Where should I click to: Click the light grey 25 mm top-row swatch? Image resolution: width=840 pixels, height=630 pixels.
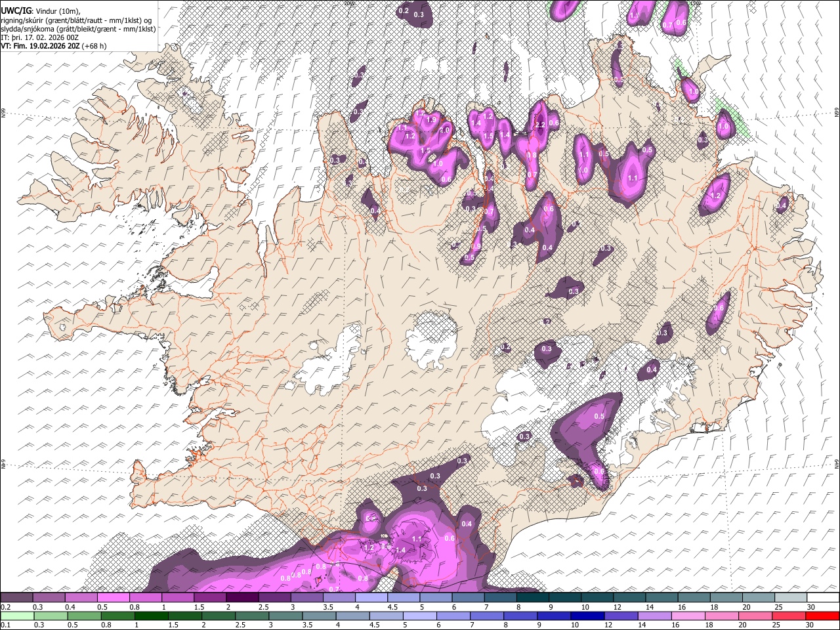click(x=791, y=598)
